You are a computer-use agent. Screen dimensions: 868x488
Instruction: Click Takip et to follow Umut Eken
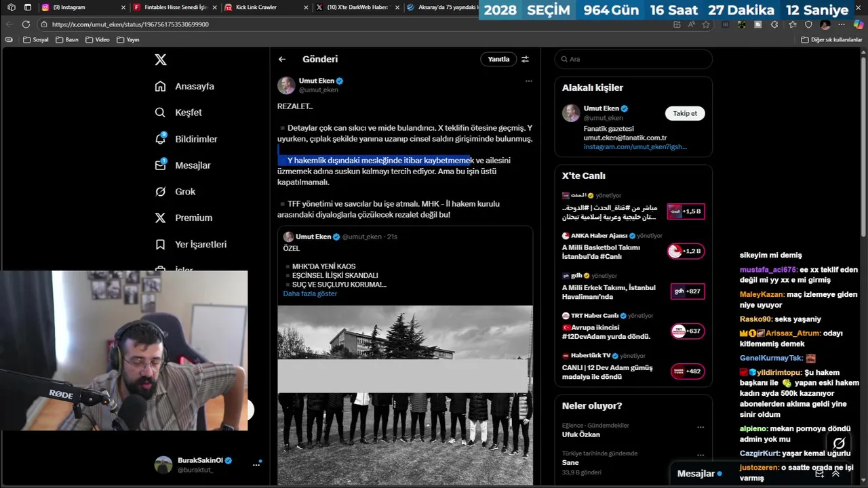coord(685,113)
